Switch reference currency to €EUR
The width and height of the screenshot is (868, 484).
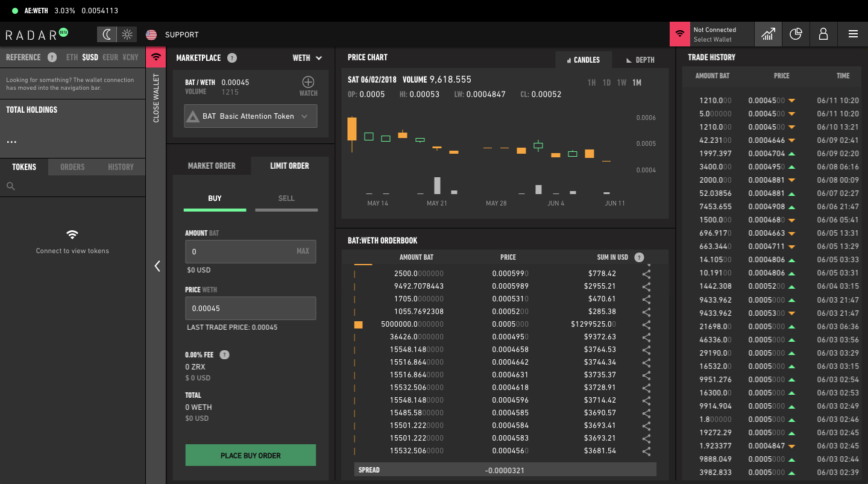click(x=108, y=57)
